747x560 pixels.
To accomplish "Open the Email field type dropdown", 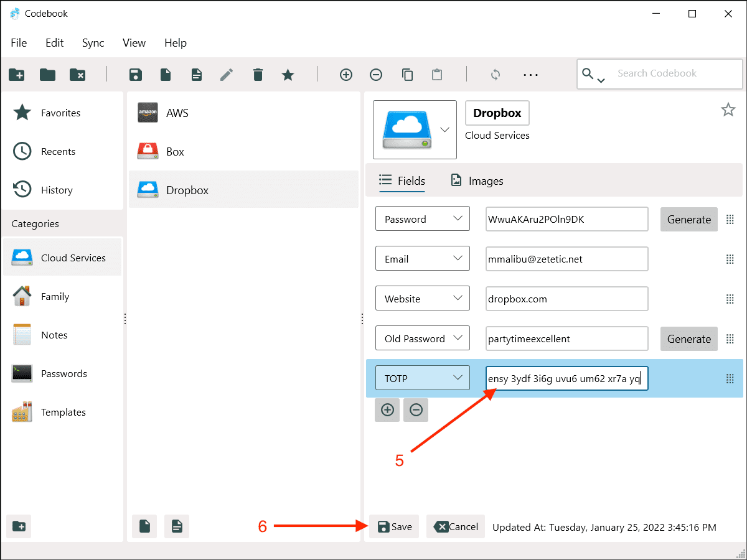I will [x=423, y=259].
